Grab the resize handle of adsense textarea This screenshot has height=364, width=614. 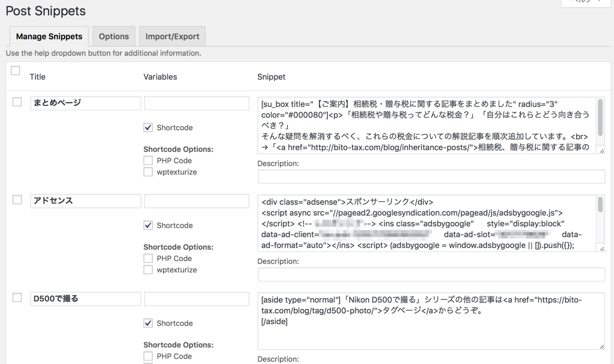(x=601, y=249)
